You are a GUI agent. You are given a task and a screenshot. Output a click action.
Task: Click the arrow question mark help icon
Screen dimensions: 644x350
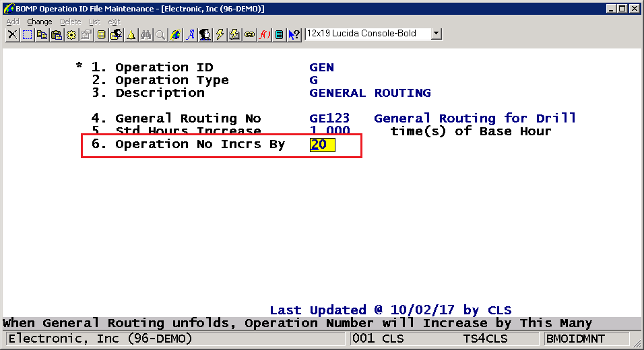pos(294,35)
